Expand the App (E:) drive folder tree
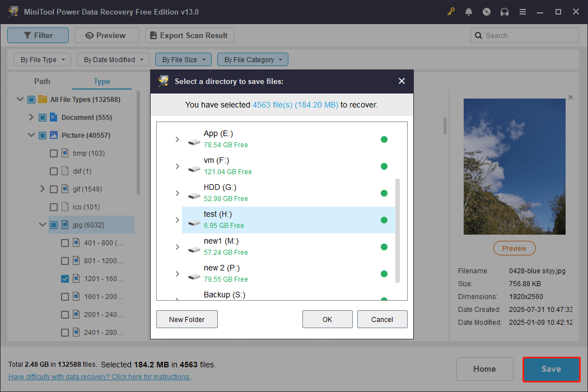Image resolution: width=588 pixels, height=392 pixels. (178, 139)
